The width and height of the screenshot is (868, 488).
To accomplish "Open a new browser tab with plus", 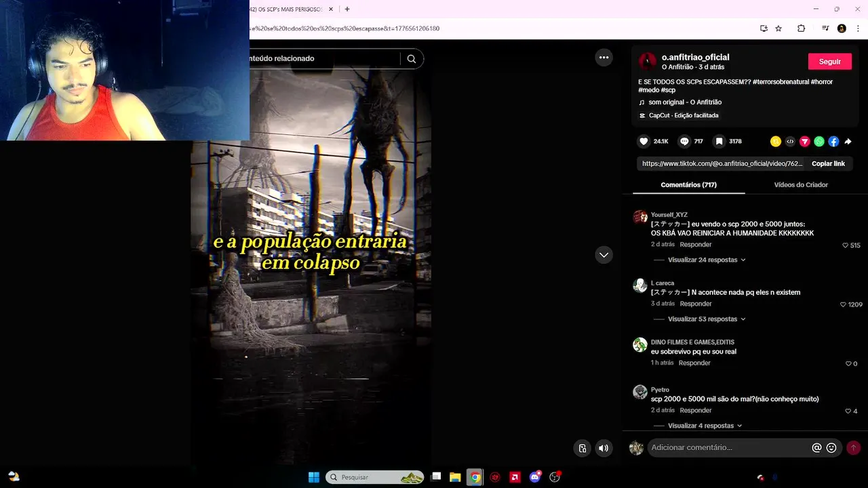I will point(347,9).
